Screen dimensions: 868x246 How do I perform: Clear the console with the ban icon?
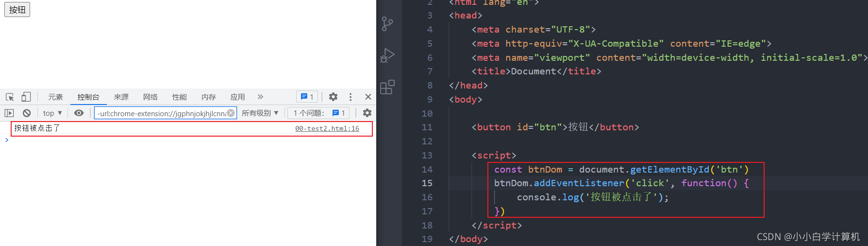click(x=27, y=113)
